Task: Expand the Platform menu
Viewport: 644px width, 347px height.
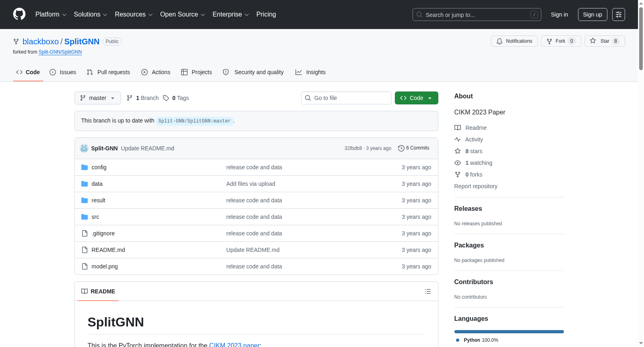Action: 51,15
